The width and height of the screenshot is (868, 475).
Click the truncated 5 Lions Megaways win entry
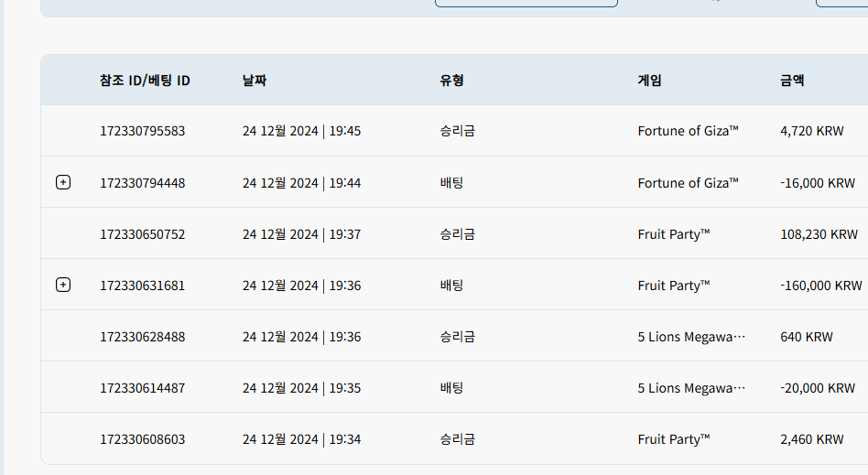tap(691, 337)
